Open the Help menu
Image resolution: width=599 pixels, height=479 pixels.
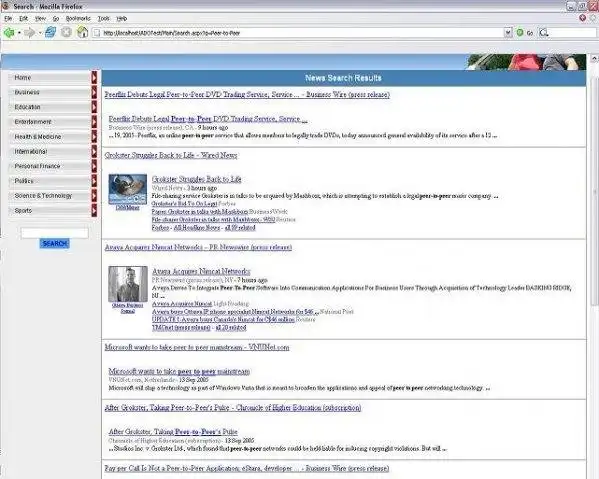[121, 18]
